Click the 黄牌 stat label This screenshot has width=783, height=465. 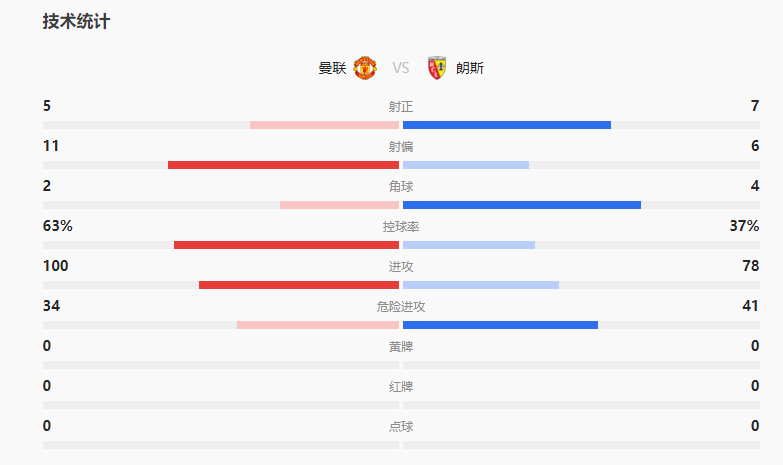point(401,347)
